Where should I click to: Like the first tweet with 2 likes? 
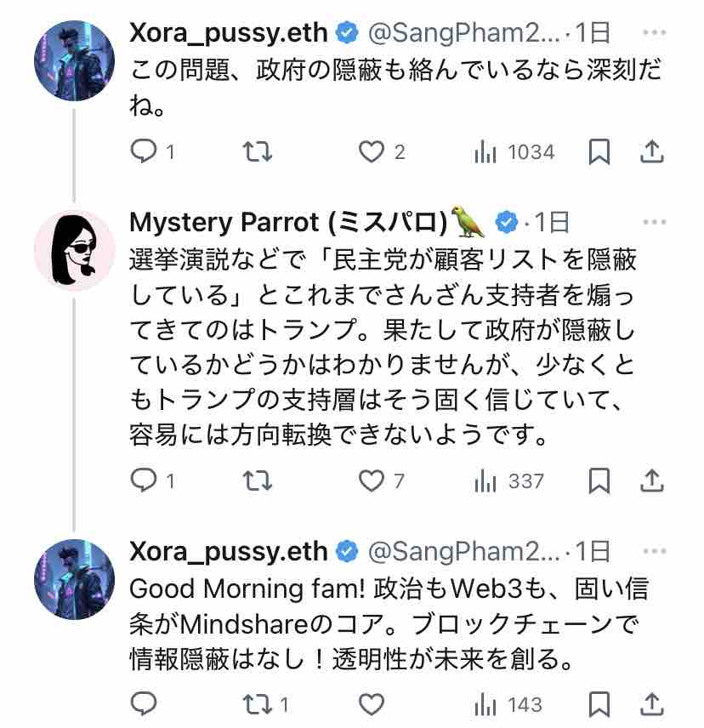click(x=371, y=152)
